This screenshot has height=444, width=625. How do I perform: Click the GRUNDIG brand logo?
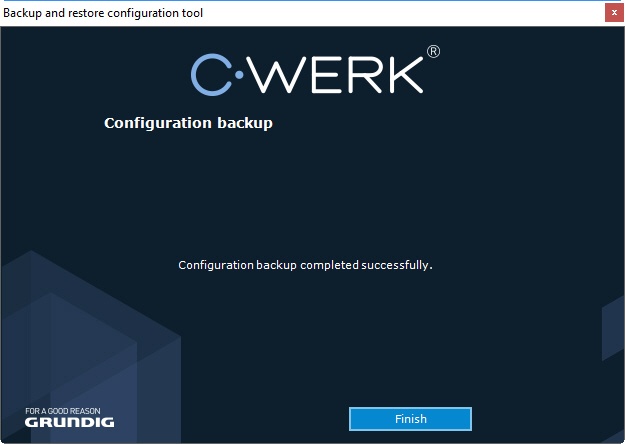[x=69, y=423]
